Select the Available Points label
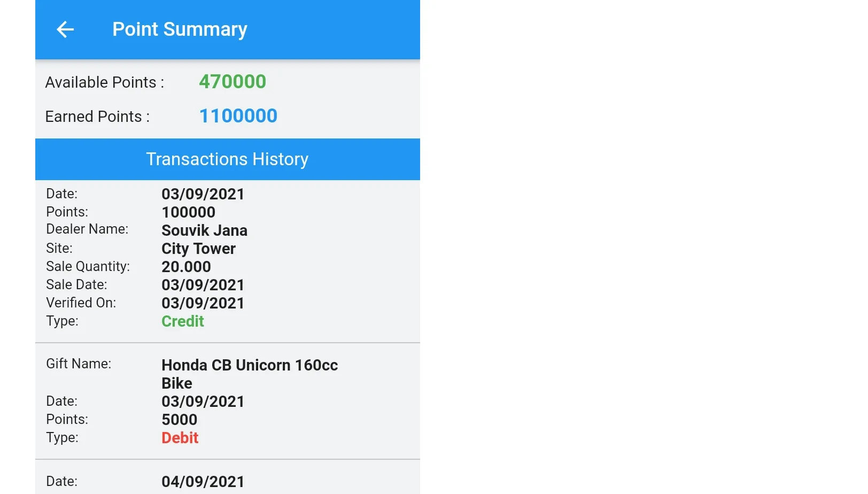The width and height of the screenshot is (868, 494). pyautogui.click(x=104, y=82)
